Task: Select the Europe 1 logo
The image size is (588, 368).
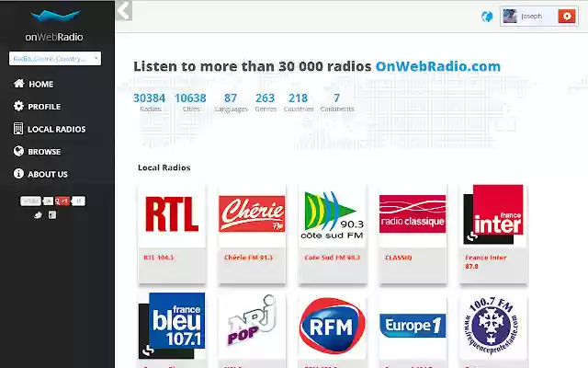Action: coord(413,326)
